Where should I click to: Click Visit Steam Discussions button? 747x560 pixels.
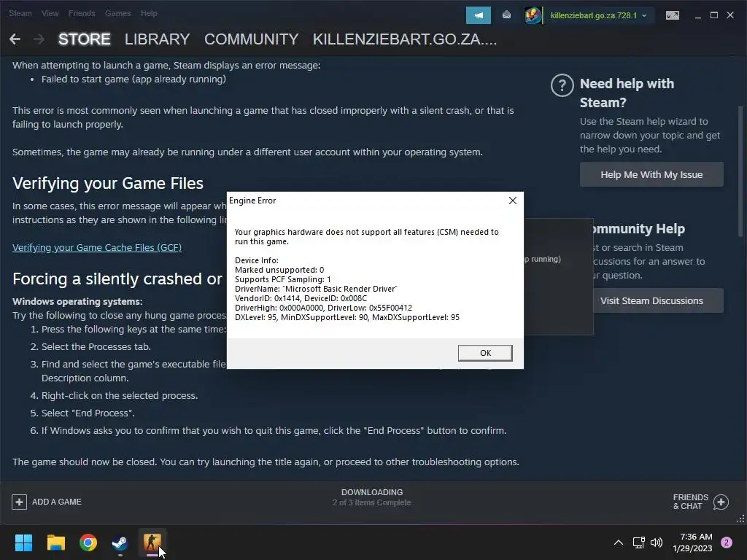tap(651, 300)
